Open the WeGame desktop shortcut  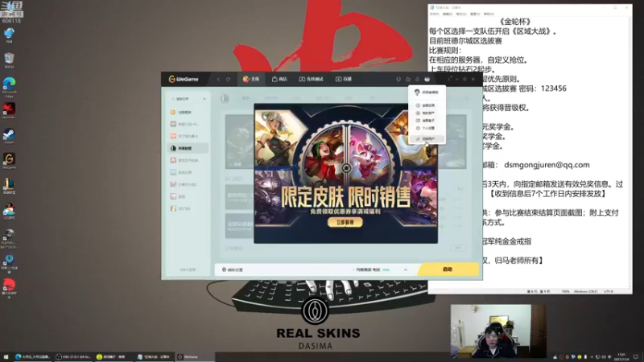[x=9, y=161]
